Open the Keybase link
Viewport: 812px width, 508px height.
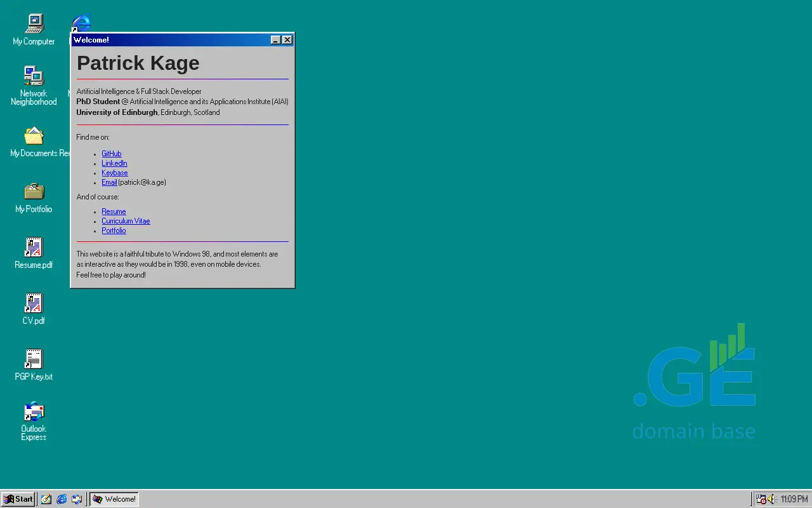point(114,173)
